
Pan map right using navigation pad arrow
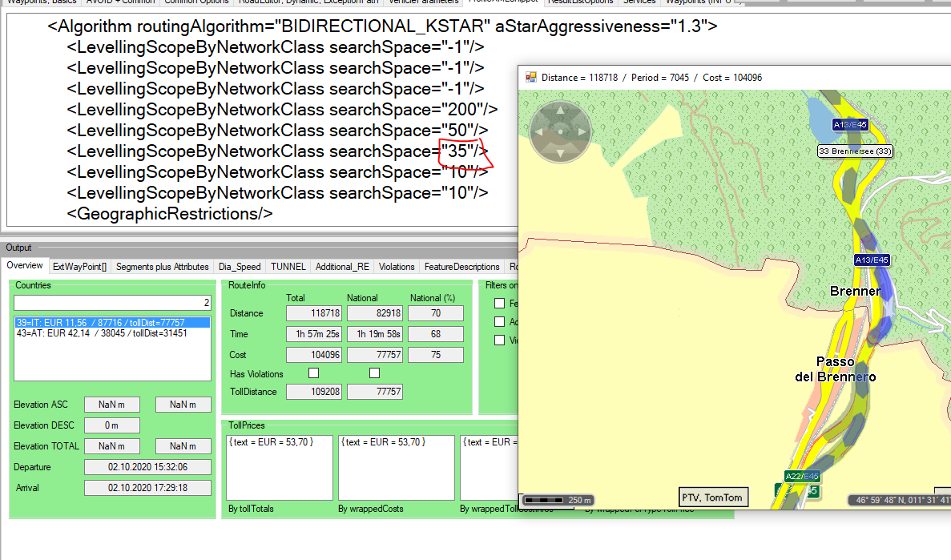582,131
